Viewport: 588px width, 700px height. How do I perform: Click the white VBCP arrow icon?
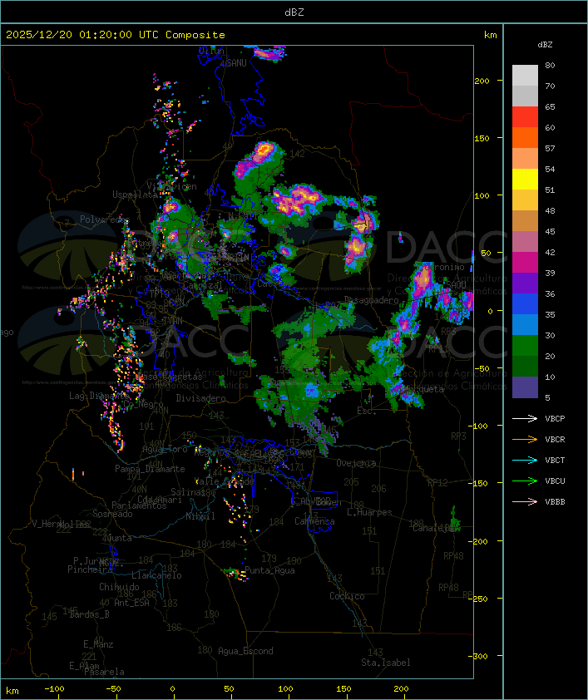point(525,418)
